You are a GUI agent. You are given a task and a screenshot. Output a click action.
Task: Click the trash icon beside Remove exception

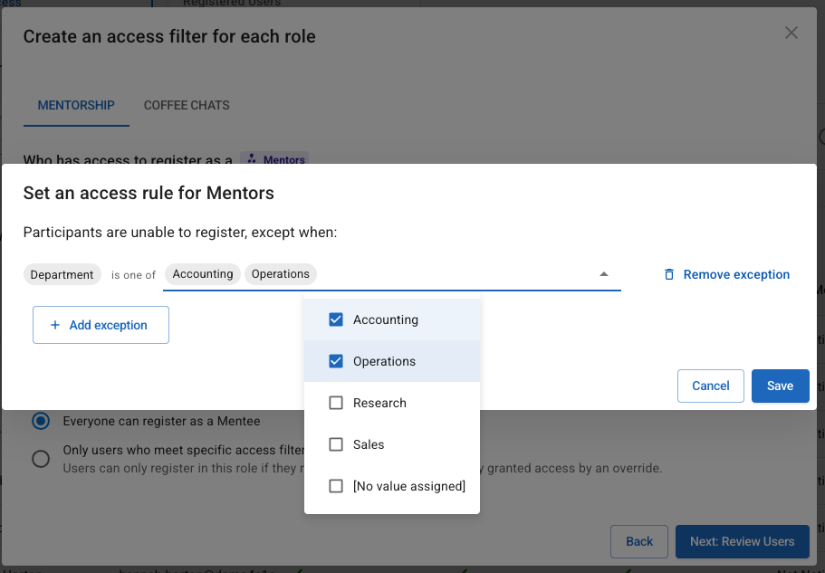point(669,275)
